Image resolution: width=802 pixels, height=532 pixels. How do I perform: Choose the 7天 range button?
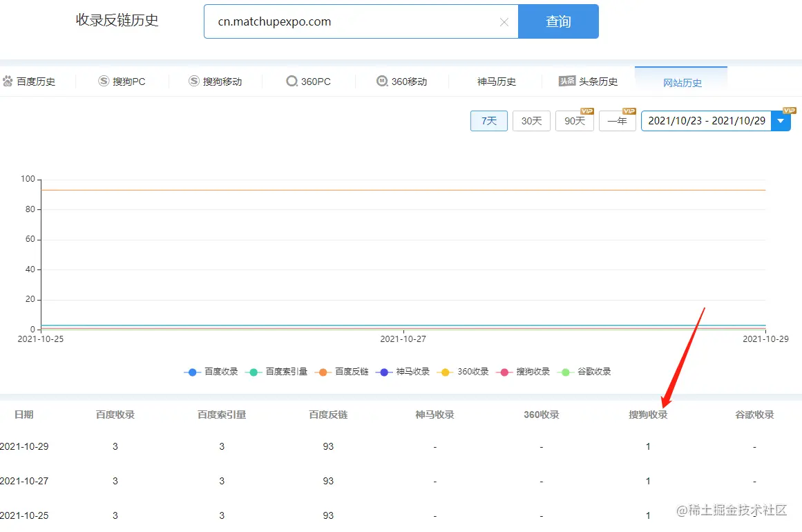coord(489,121)
